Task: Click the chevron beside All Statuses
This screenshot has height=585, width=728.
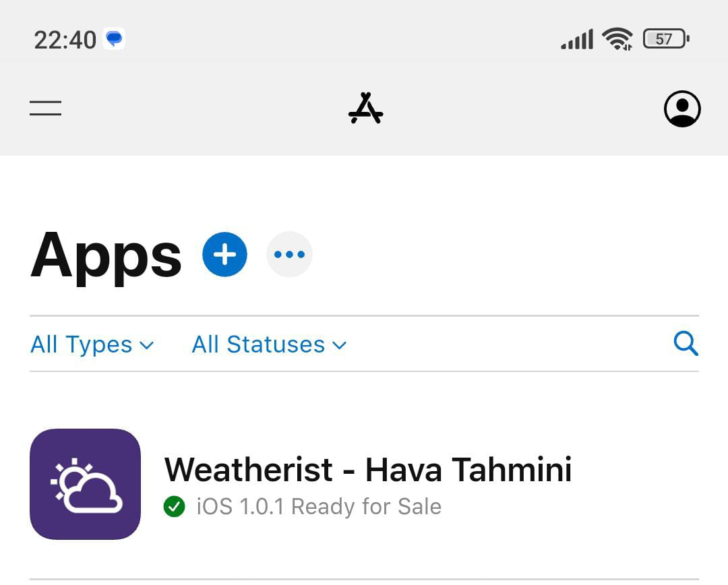Action: (339, 346)
